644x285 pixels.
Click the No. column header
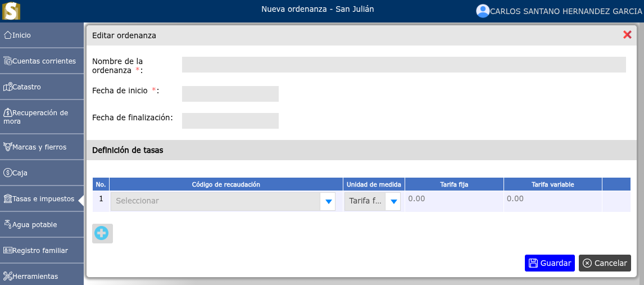[x=101, y=184]
